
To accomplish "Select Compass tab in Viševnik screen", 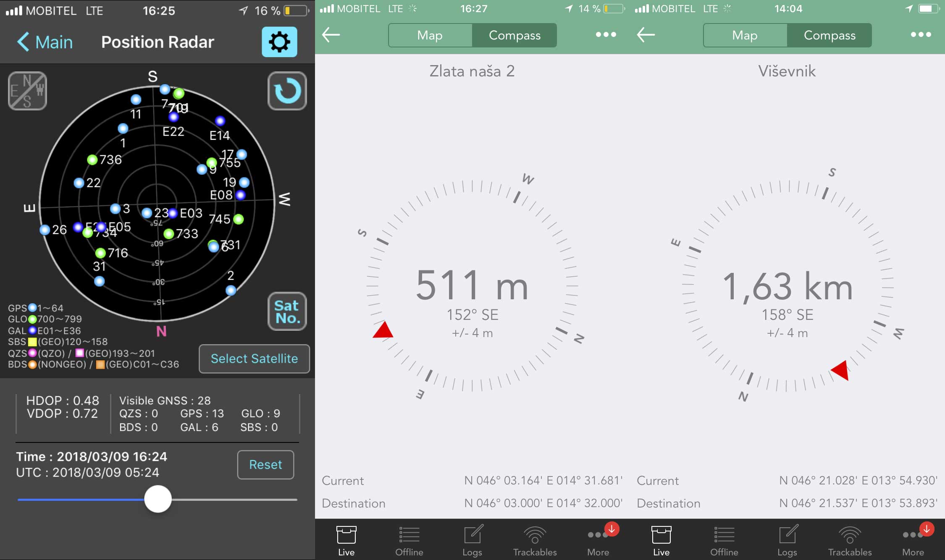I will click(829, 35).
